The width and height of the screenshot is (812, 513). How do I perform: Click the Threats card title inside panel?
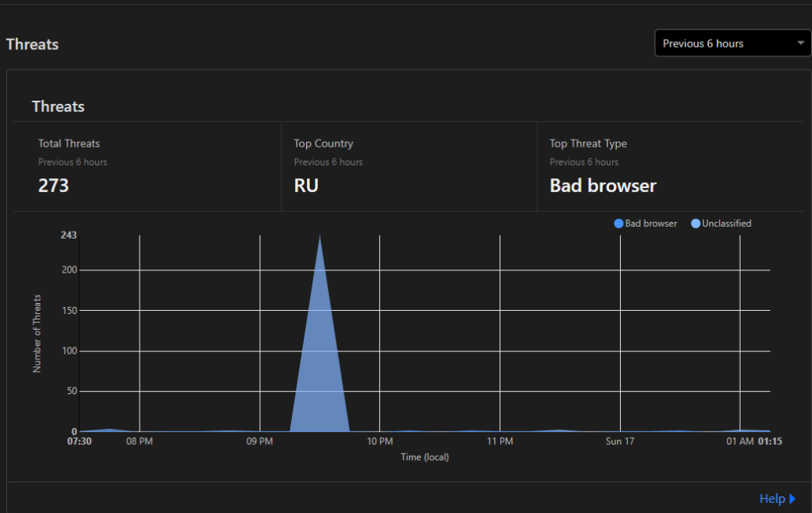tap(58, 106)
